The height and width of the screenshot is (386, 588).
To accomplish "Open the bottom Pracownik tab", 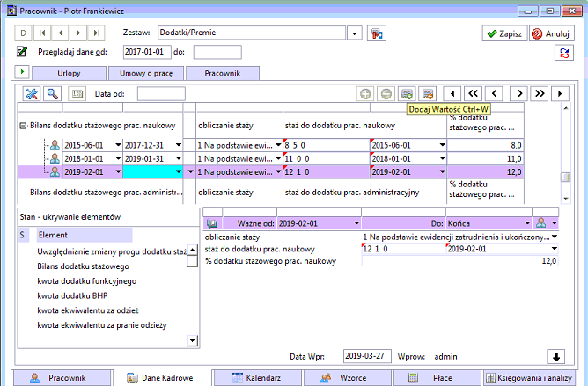I will point(62,378).
